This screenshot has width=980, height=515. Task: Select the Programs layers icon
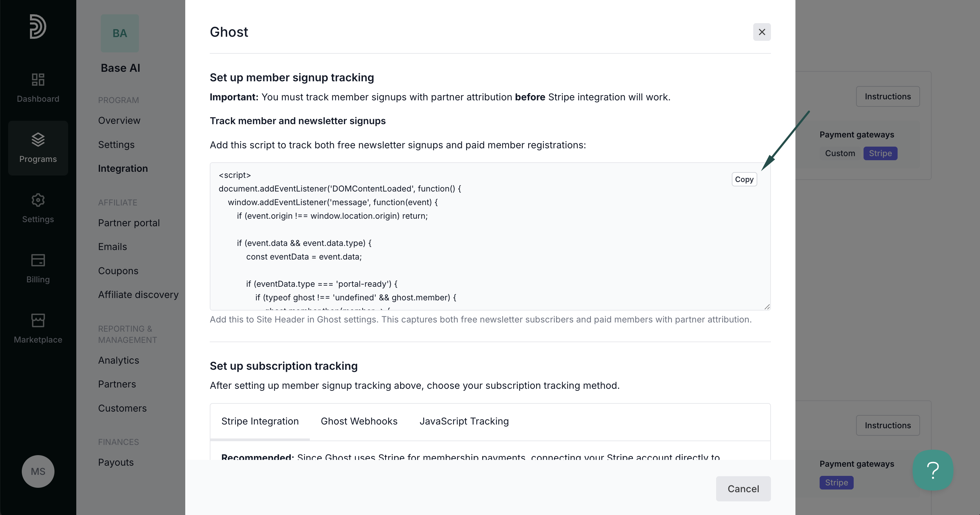(x=38, y=139)
